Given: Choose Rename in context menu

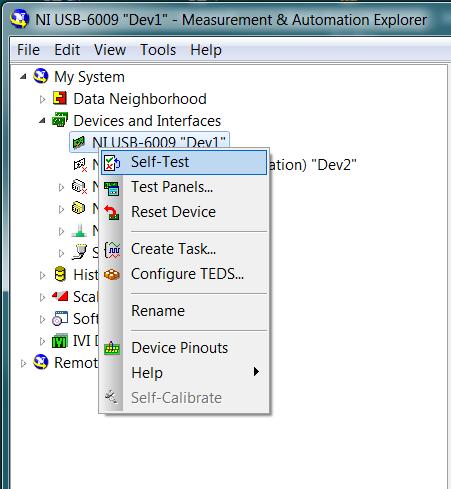Looking at the screenshot, I should [x=184, y=311].
